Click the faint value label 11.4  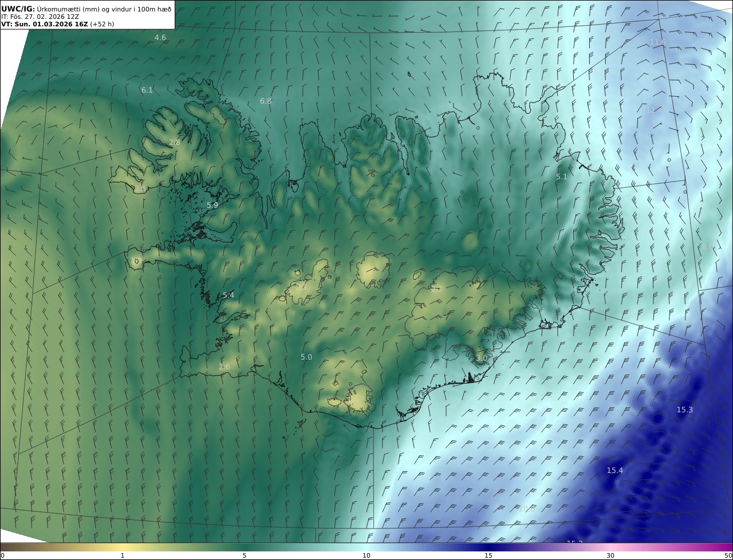tap(654, 110)
